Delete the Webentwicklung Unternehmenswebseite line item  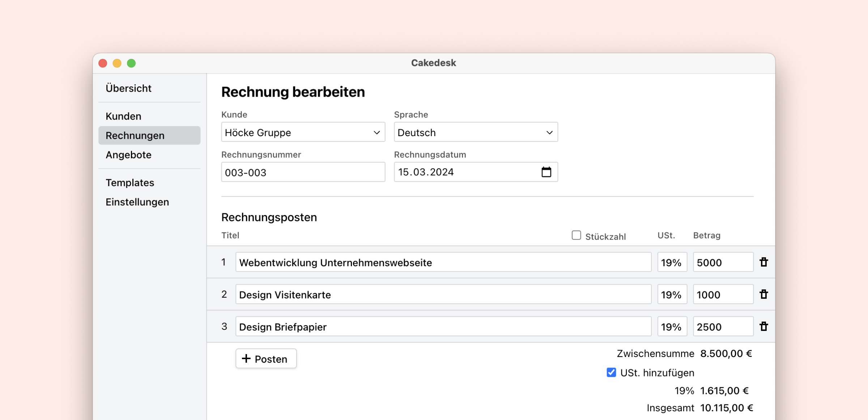point(765,262)
